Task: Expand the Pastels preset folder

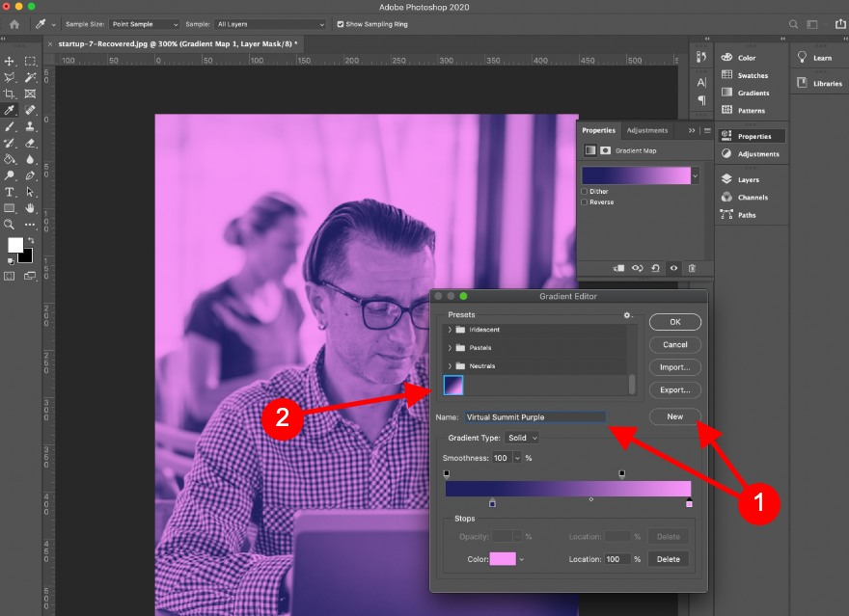Action: [450, 348]
